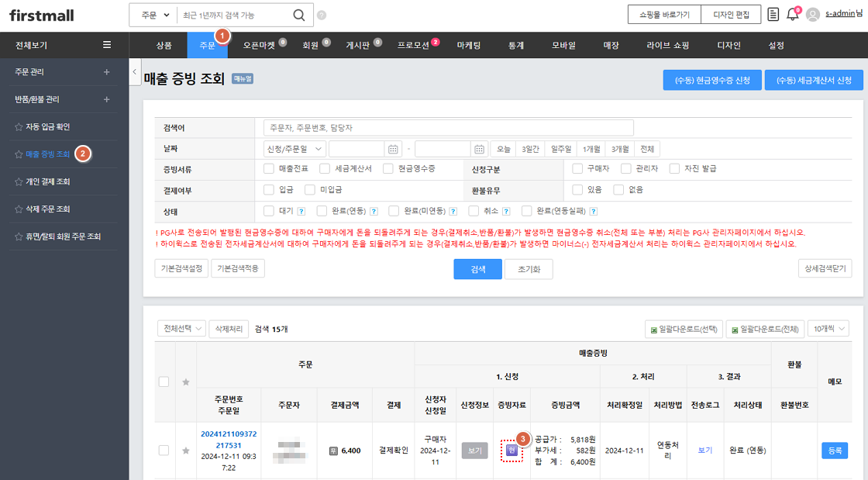This screenshot has width=868, height=480.
Task: Check the 자진 발급 checkbox
Action: pos(674,168)
